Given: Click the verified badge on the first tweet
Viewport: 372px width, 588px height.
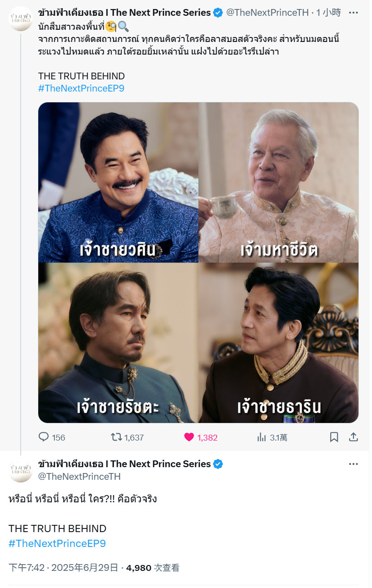Looking at the screenshot, I should [218, 13].
